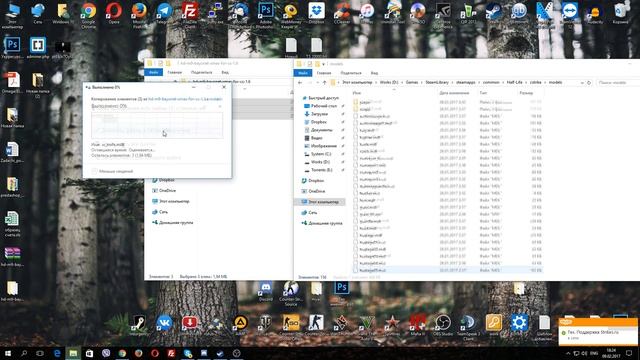Select SteamLibrary in the address breadcrumb
The width and height of the screenshot is (640, 360).
(x=437, y=82)
